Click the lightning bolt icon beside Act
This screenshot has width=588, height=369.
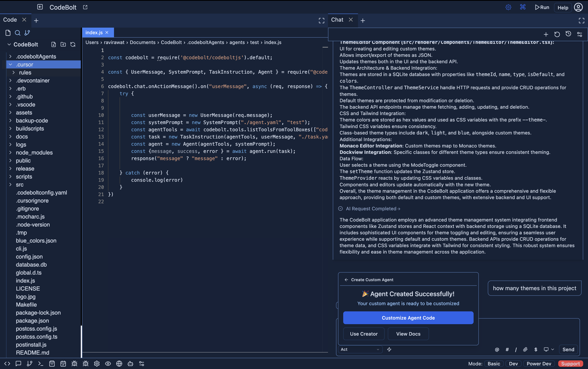tap(389, 349)
